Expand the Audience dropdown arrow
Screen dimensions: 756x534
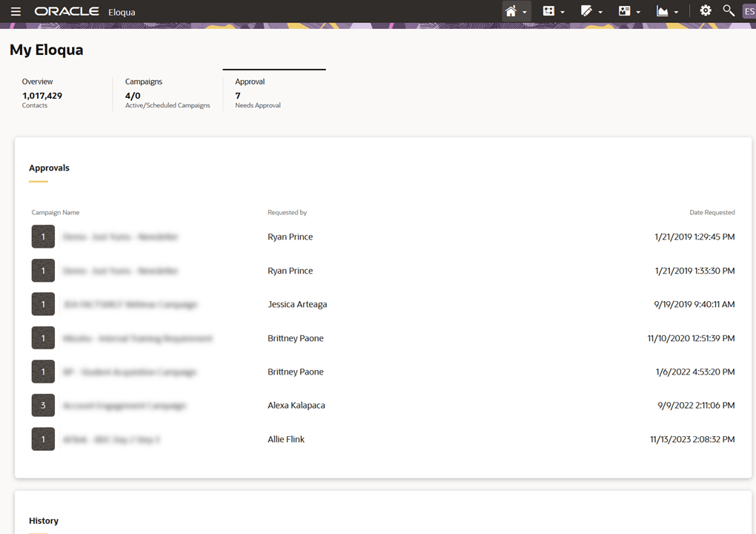tap(638, 12)
